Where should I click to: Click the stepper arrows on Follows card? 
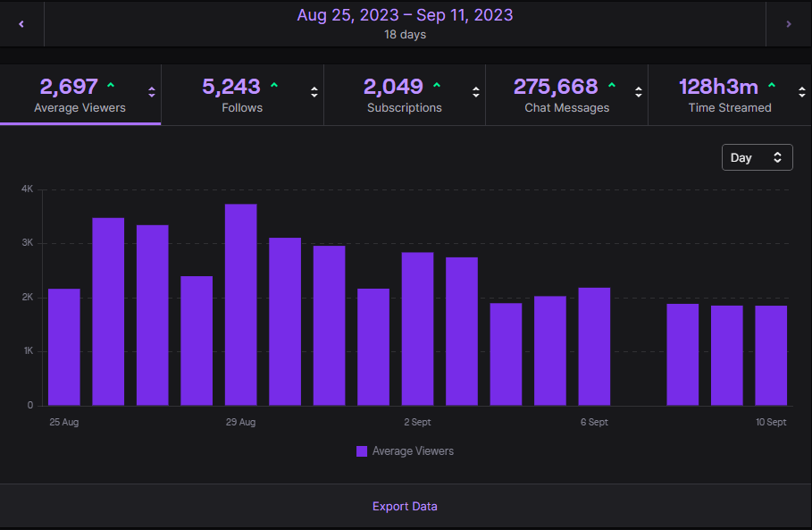click(314, 92)
